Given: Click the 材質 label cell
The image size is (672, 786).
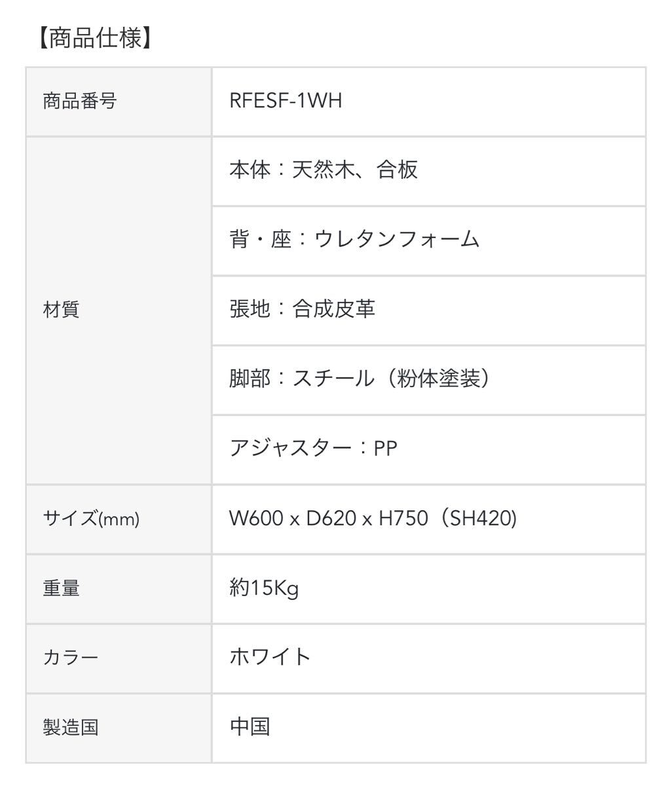Looking at the screenshot, I should (61, 310).
